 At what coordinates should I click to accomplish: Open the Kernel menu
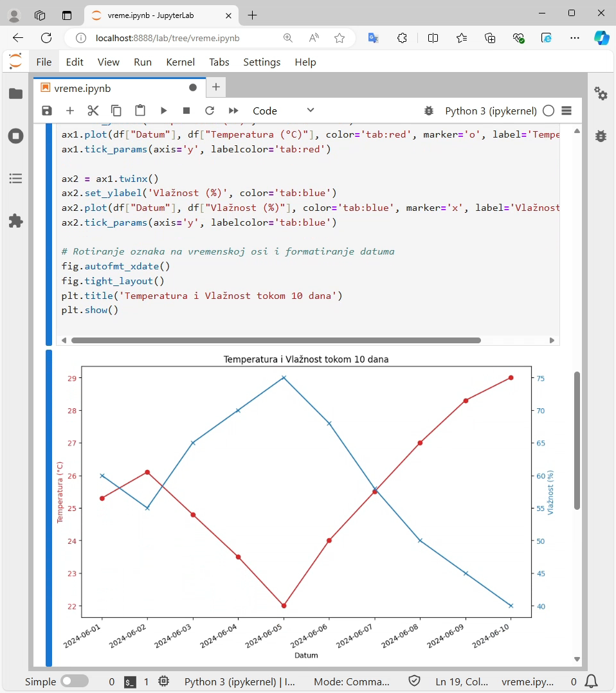tap(181, 62)
